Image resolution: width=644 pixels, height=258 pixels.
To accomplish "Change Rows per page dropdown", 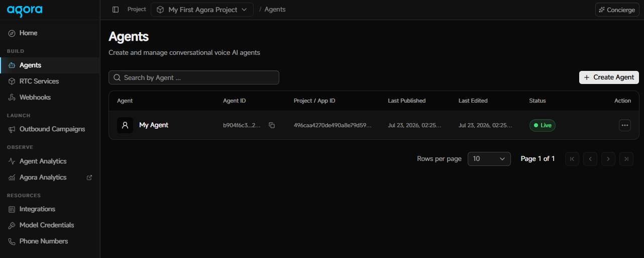I will click(x=489, y=159).
